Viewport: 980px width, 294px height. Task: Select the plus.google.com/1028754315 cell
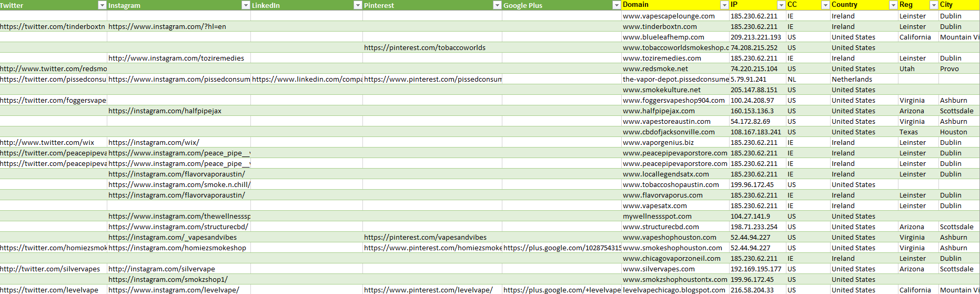click(562, 248)
